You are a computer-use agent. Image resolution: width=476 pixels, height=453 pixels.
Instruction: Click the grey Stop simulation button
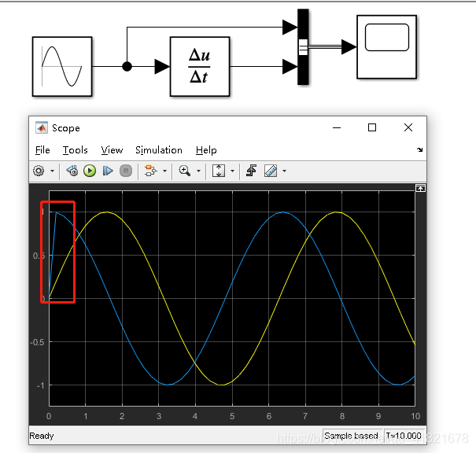[x=126, y=171]
